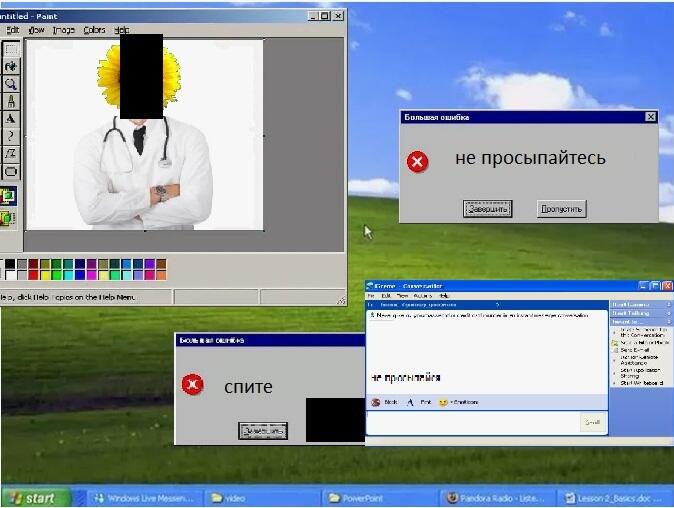Open the video folder from the taskbar
The height and width of the screenshot is (508, 674).
(263, 498)
